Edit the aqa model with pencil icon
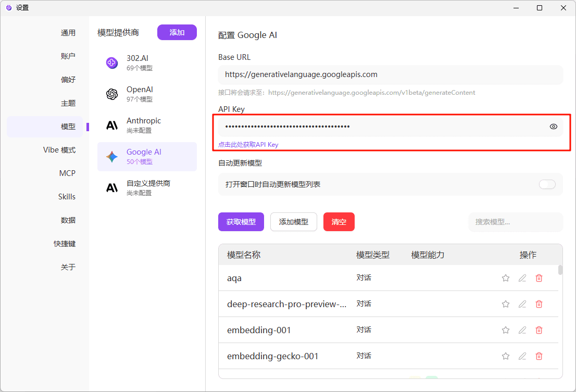The height and width of the screenshot is (392, 576). pos(522,278)
